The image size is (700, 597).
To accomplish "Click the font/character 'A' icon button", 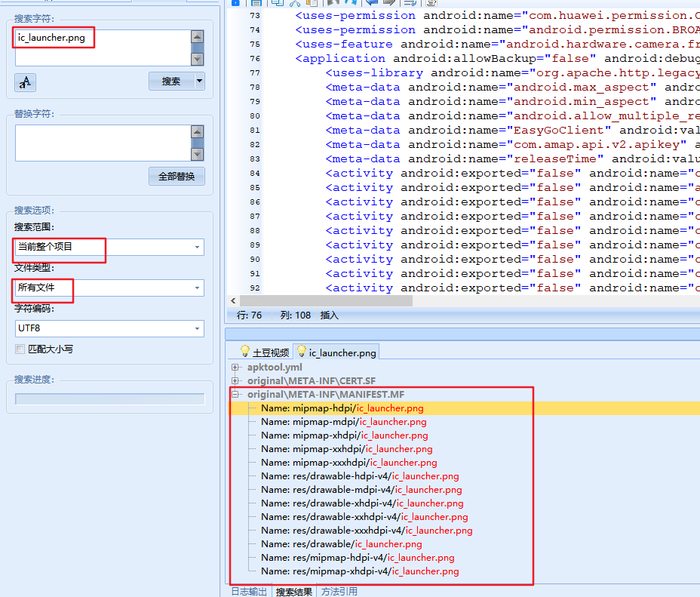I will [x=25, y=82].
